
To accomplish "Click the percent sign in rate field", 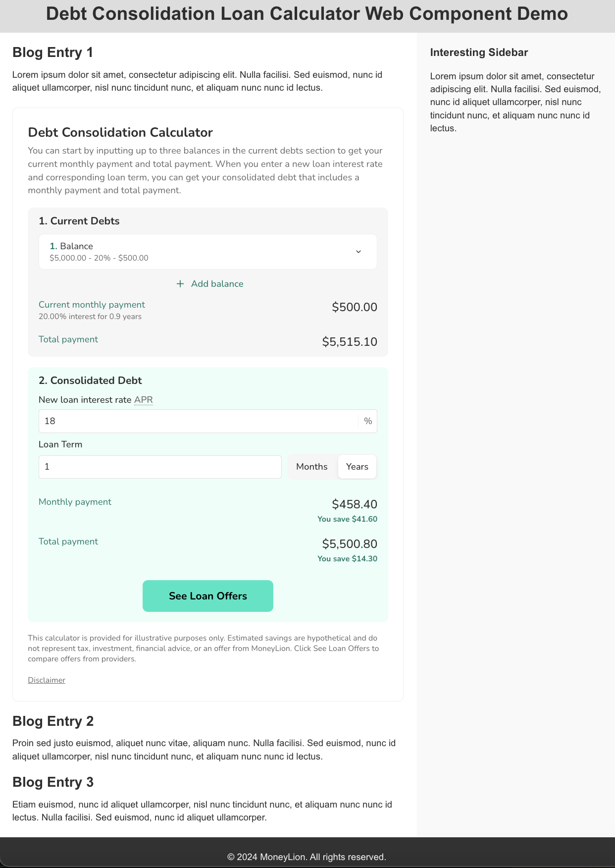I will (368, 421).
